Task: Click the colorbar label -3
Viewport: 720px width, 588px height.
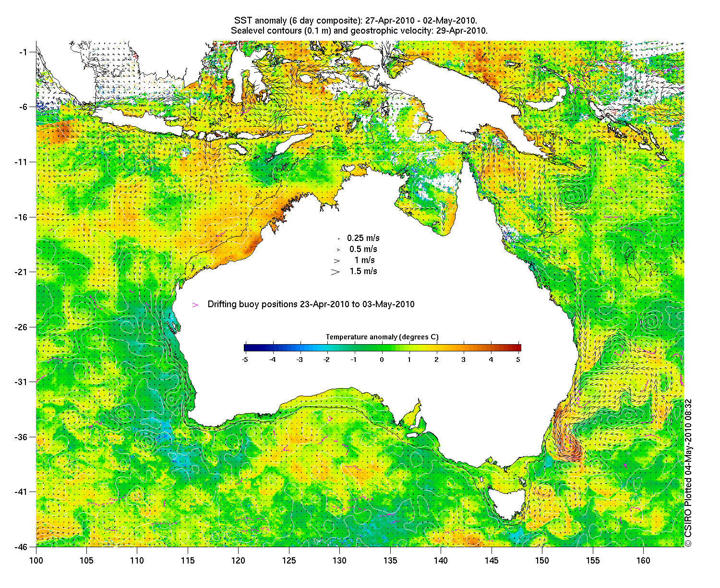Action: click(x=299, y=360)
